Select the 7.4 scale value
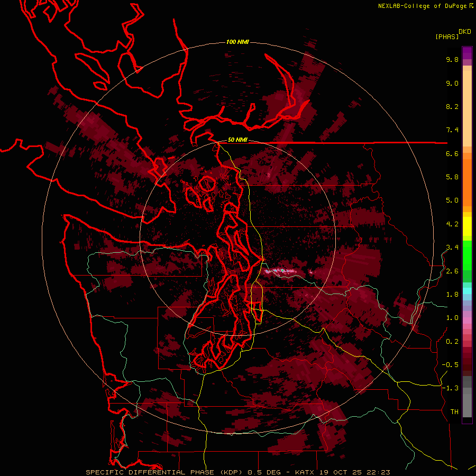The height and width of the screenshot is (476, 476). (452, 130)
